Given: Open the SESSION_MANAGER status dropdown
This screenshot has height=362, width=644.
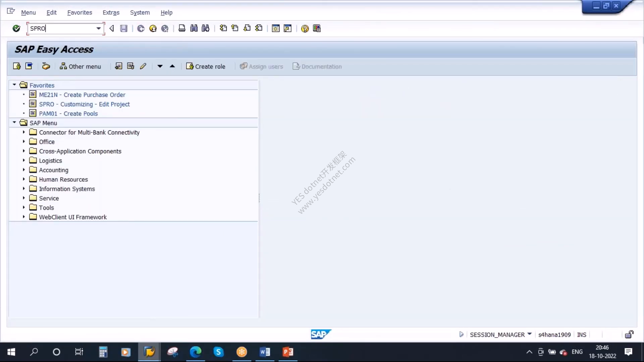Looking at the screenshot, I should coord(529,334).
